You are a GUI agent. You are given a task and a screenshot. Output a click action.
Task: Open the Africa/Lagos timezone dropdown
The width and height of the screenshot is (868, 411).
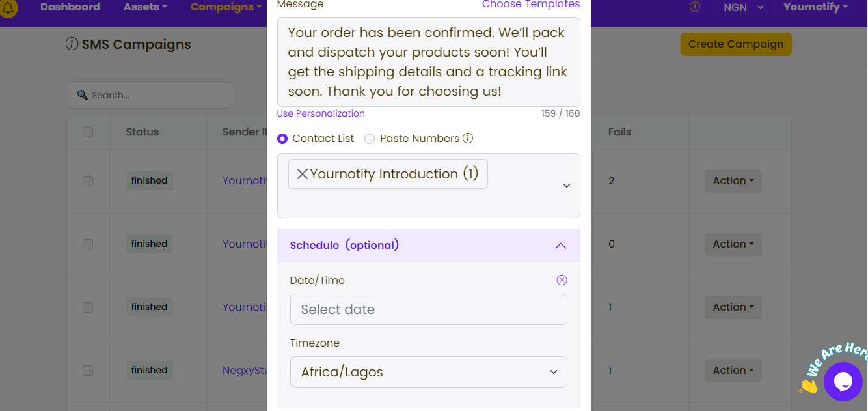tap(429, 372)
